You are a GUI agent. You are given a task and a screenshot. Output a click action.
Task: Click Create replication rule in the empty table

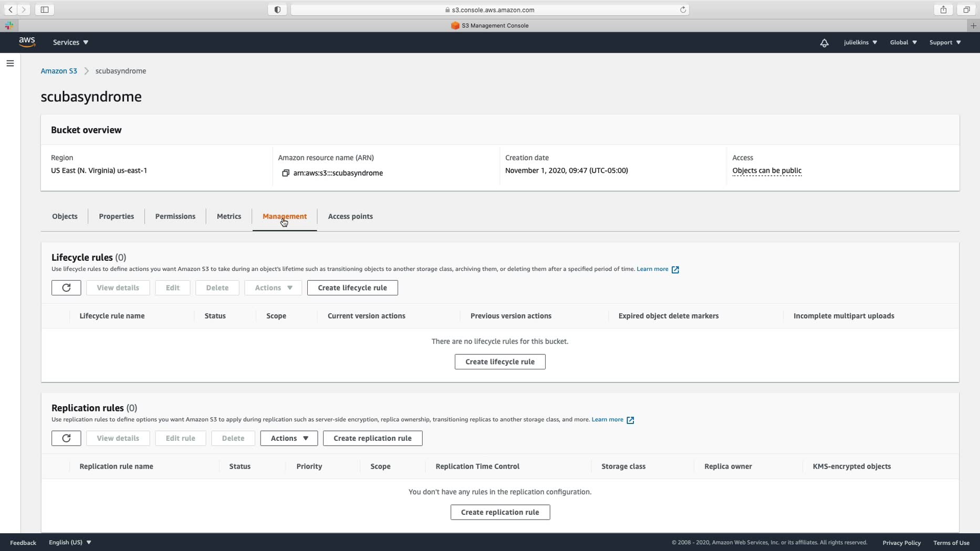[x=500, y=512]
